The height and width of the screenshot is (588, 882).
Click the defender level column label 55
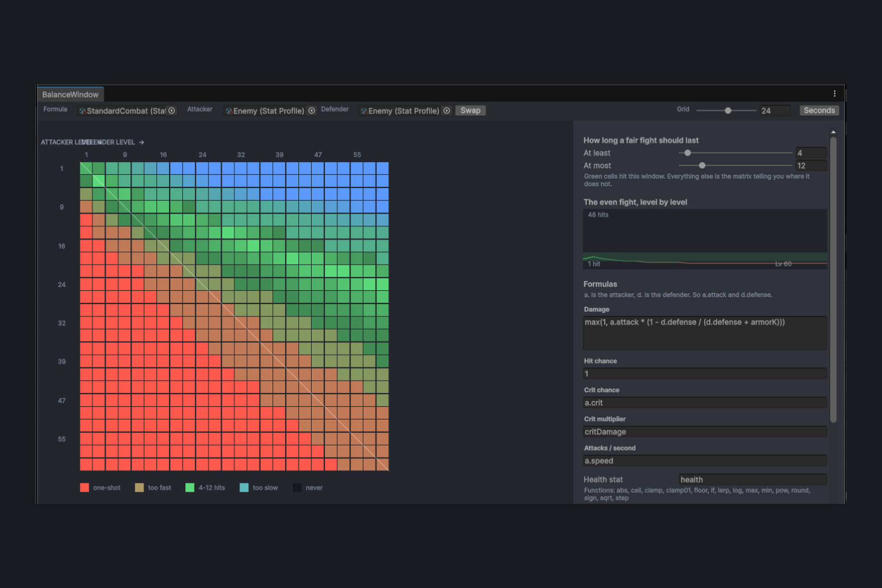click(x=357, y=155)
